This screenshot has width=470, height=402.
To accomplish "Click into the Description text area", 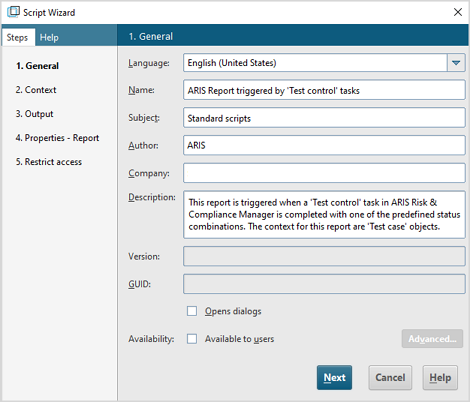I will pyautogui.click(x=324, y=215).
